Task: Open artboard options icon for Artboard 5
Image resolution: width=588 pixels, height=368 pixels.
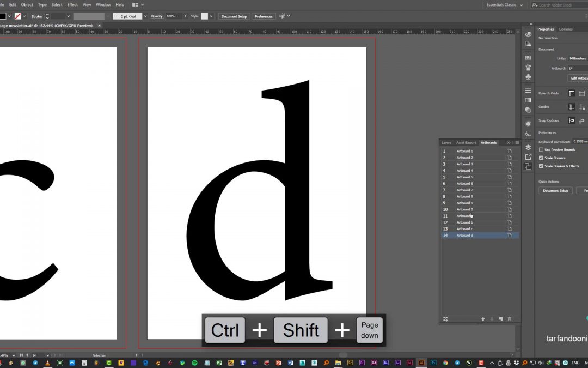Action: (x=510, y=177)
